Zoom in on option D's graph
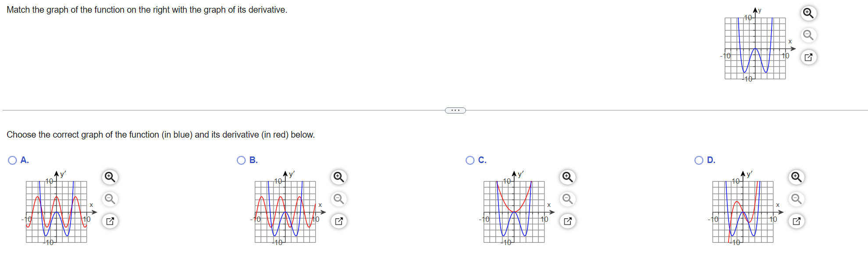 pos(797,177)
